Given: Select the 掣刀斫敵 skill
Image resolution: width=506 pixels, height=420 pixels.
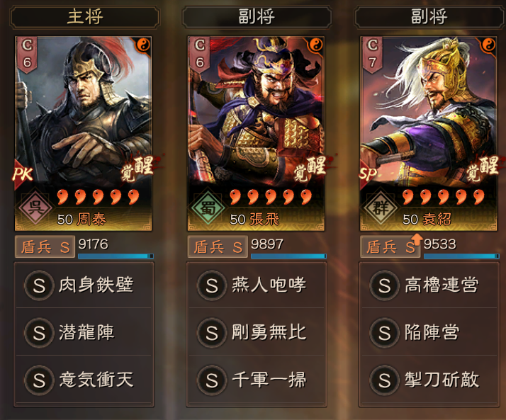Looking at the screenshot, I should tap(429, 380).
